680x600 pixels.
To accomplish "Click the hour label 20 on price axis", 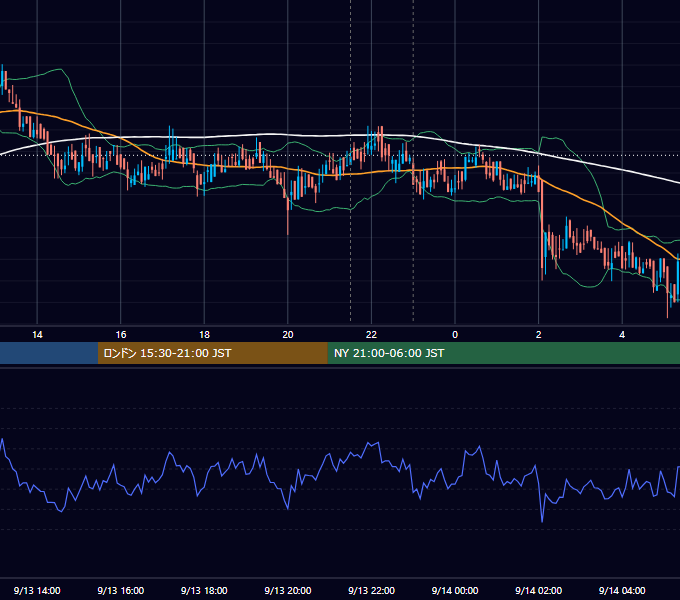I will pos(288,335).
